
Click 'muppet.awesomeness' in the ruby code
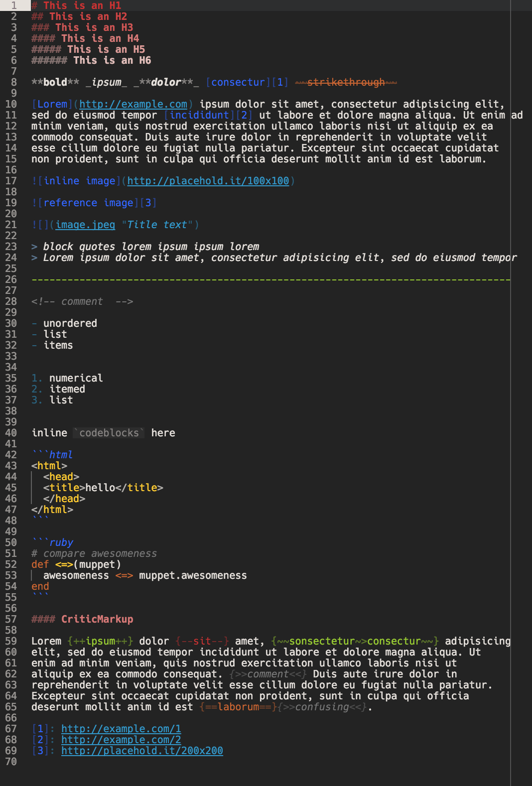pyautogui.click(x=193, y=575)
